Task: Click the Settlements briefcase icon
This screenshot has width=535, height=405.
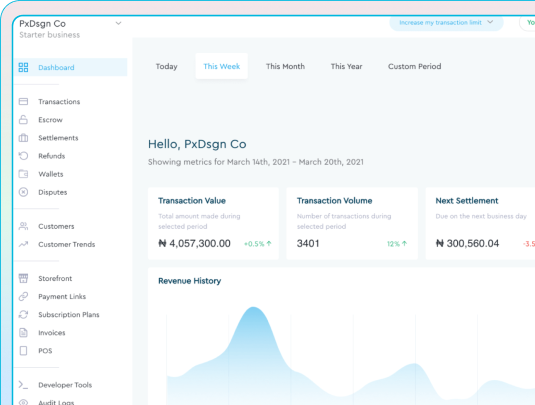Action: pos(23,138)
